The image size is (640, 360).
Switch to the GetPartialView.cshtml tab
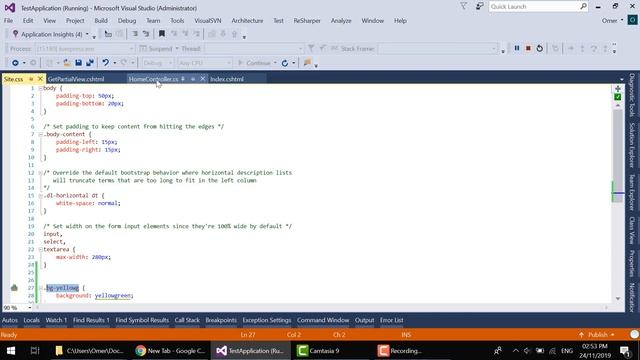pyautogui.click(x=76, y=79)
